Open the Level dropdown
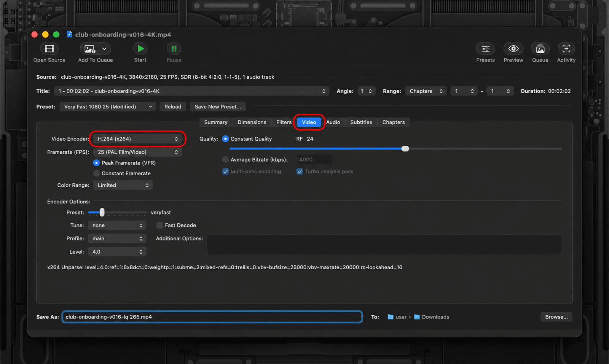This screenshot has width=609, height=364. (x=117, y=252)
